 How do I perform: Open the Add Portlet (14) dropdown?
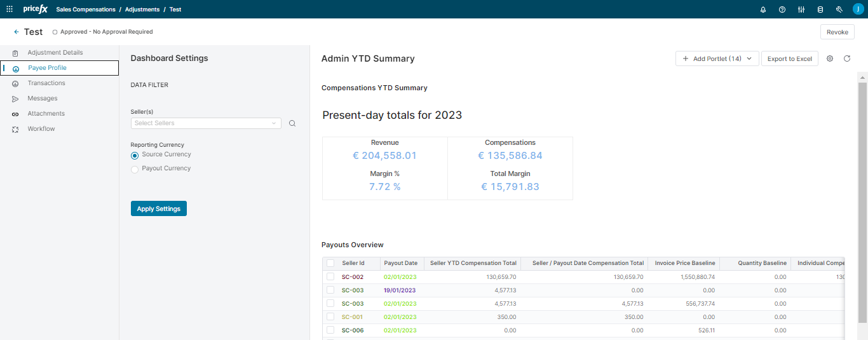point(717,58)
